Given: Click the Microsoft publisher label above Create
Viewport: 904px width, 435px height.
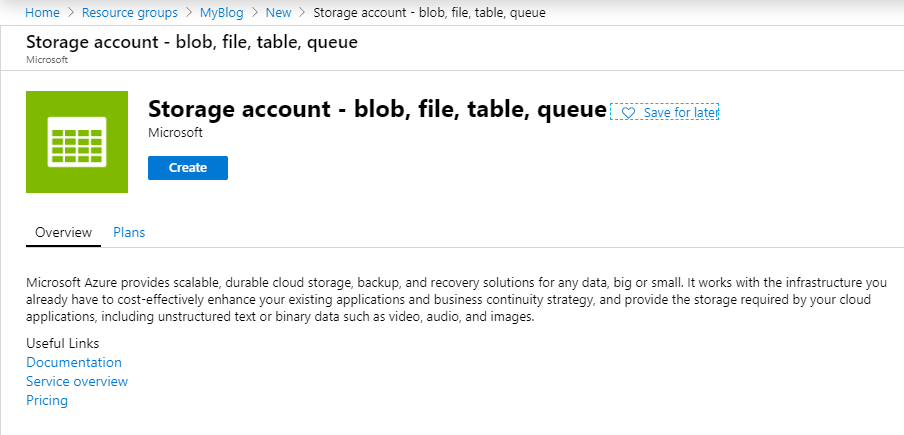Looking at the screenshot, I should [x=175, y=132].
